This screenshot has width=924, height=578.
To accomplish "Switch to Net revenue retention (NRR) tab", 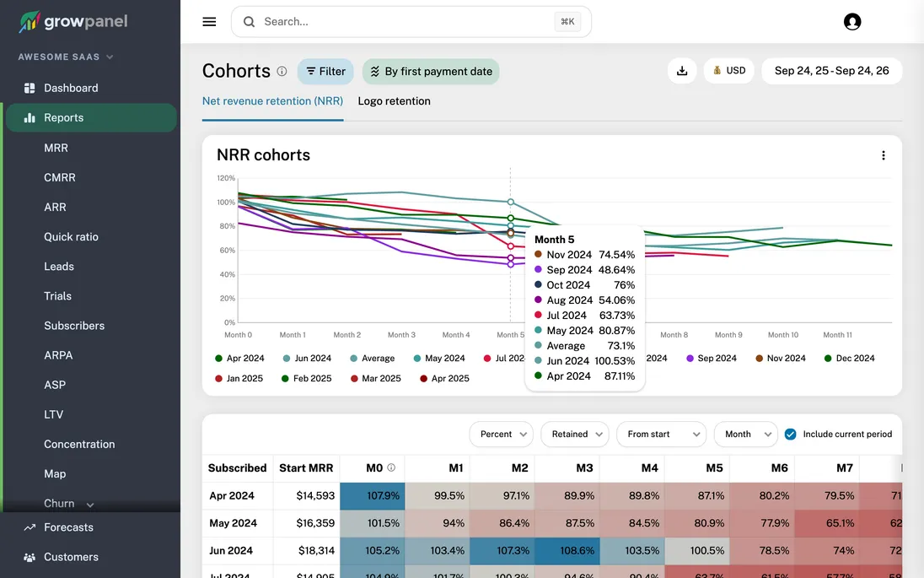I will (x=272, y=101).
